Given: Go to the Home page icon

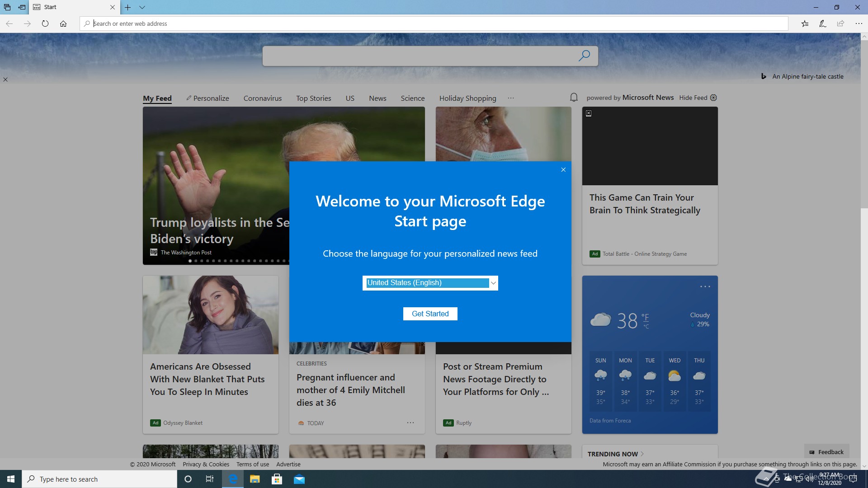Looking at the screenshot, I should [63, 23].
